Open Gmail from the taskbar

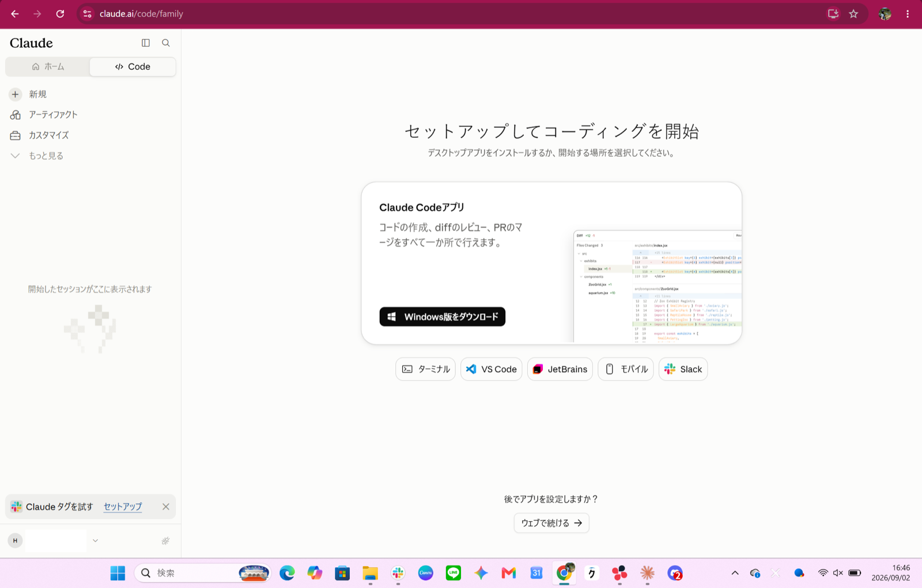[509, 573]
